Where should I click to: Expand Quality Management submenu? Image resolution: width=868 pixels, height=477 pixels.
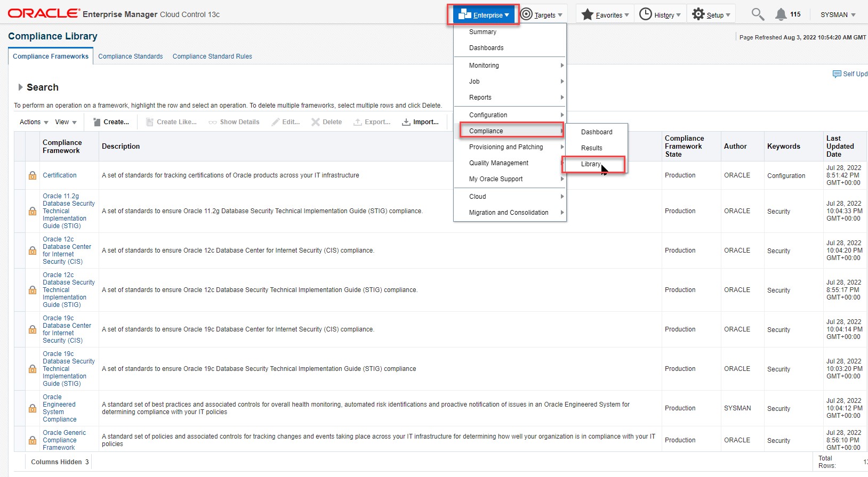510,163
